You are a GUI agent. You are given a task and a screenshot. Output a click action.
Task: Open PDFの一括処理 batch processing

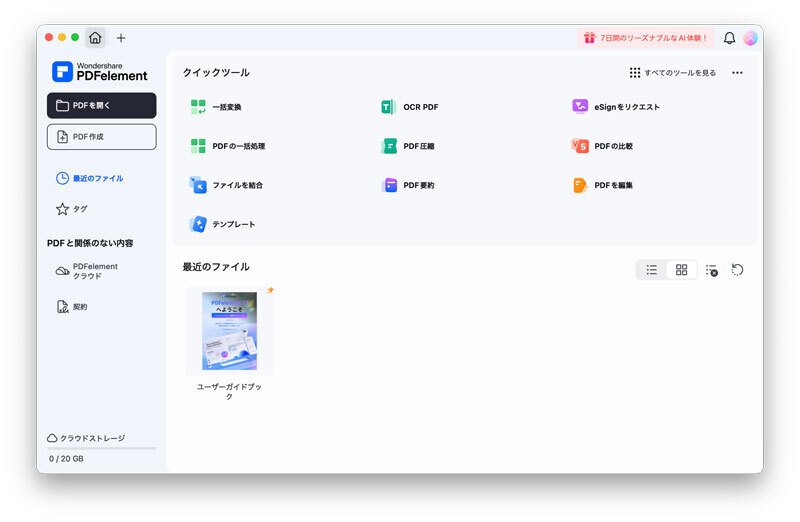pyautogui.click(x=227, y=146)
